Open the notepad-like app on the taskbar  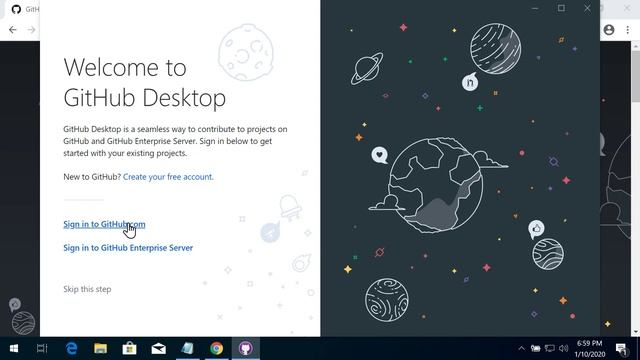point(188,349)
